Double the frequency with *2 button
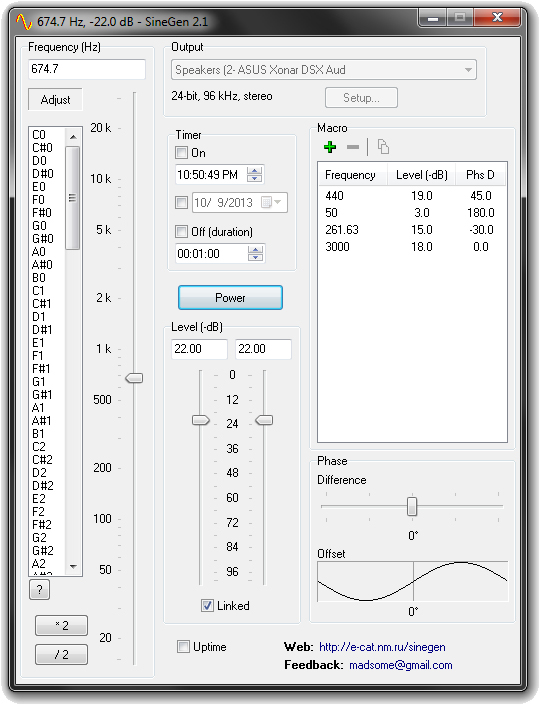This screenshot has width=540, height=705. click(x=62, y=625)
